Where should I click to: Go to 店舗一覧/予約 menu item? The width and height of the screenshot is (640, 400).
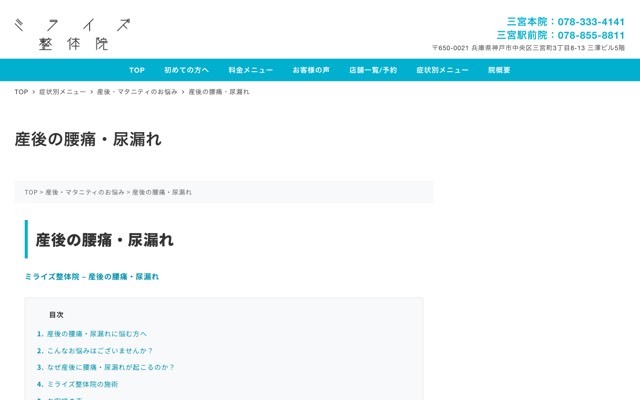373,70
